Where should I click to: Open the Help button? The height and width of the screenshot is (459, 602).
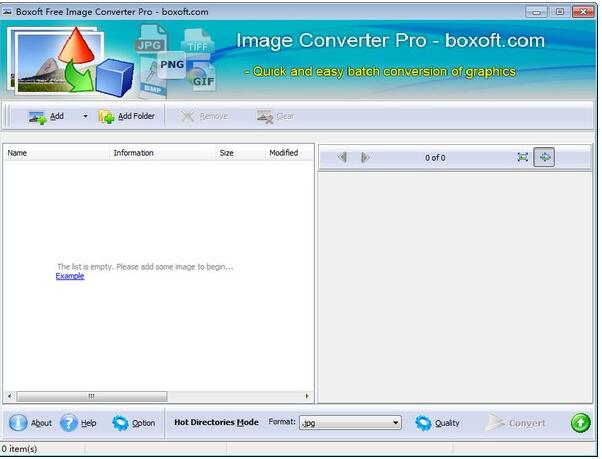(78, 423)
